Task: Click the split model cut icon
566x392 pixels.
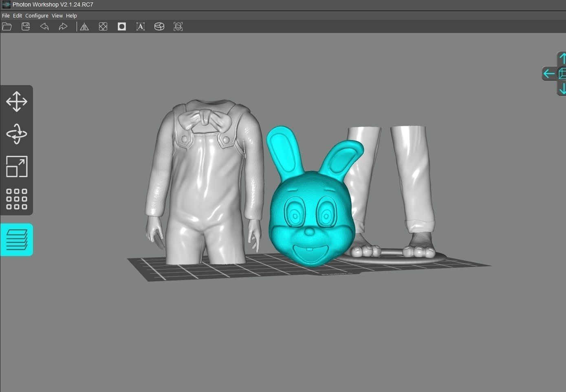Action: (x=159, y=26)
